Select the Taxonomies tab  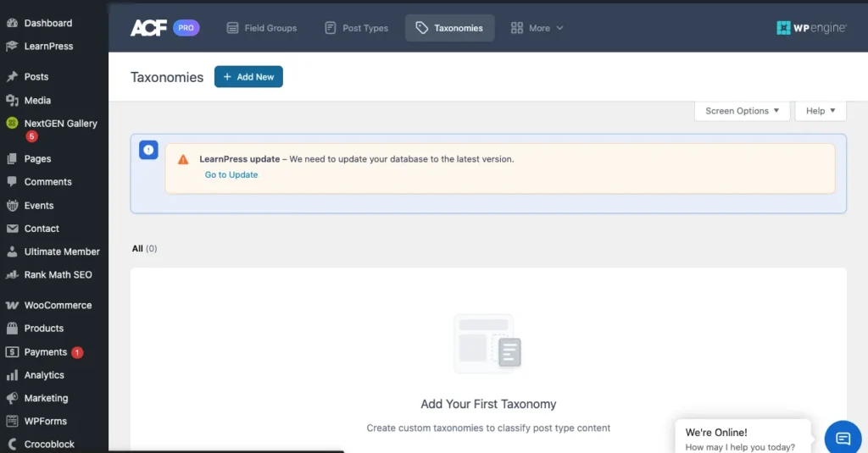pyautogui.click(x=449, y=28)
